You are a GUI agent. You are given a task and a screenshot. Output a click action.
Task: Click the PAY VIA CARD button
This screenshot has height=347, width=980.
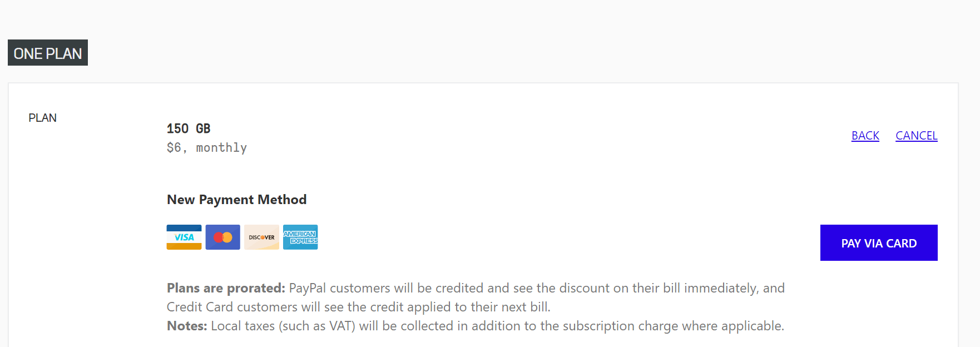(879, 242)
